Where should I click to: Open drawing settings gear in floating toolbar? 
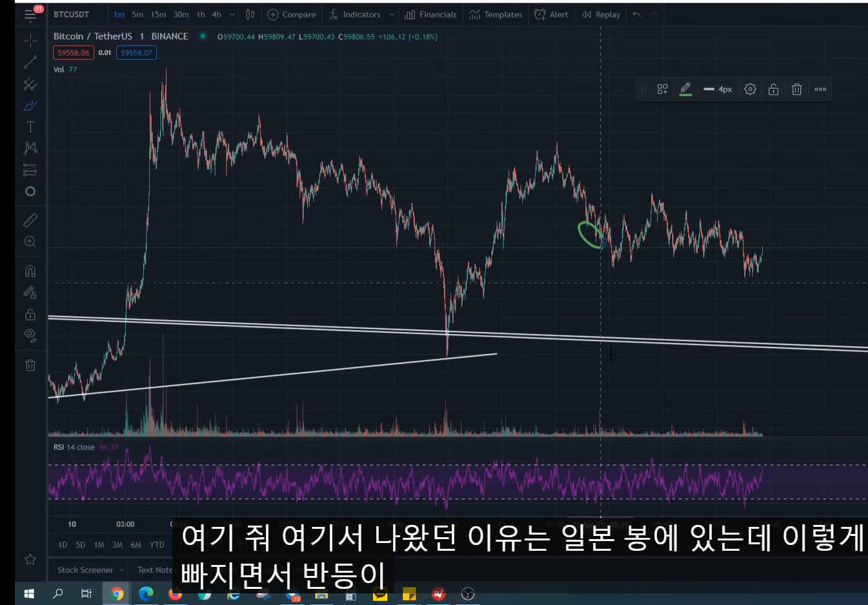point(750,89)
